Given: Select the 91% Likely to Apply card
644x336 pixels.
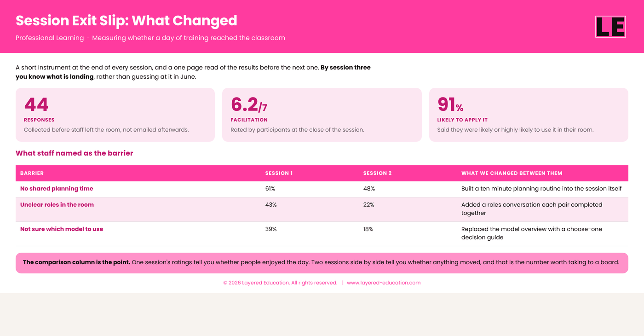Looking at the screenshot, I should [x=529, y=115].
